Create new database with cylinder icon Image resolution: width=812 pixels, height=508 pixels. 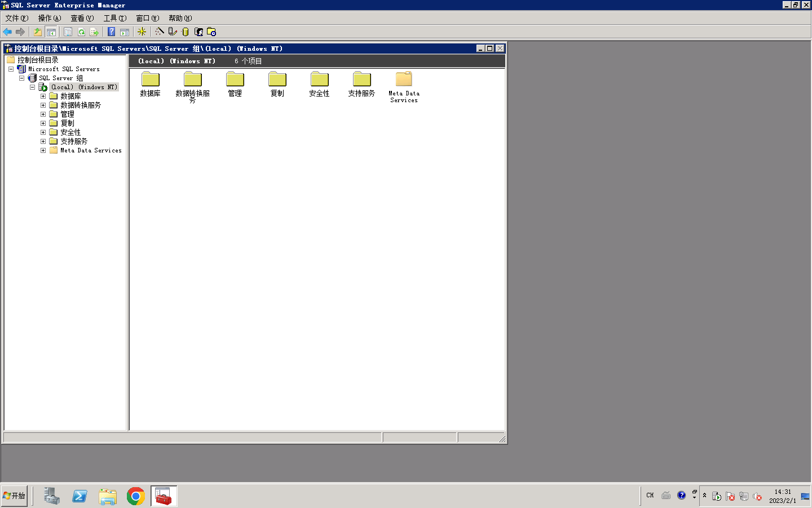[186, 32]
